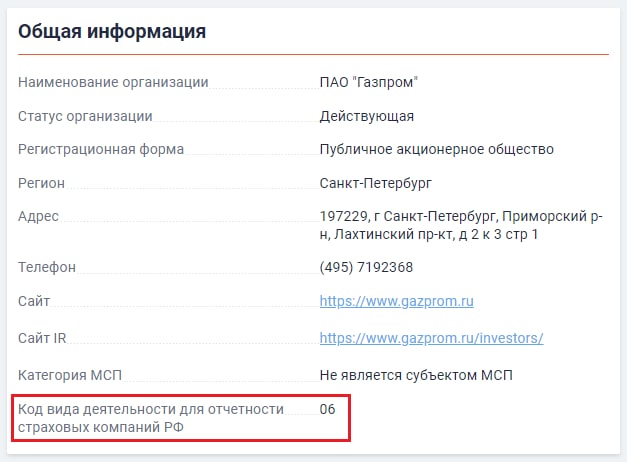Click the 'Наименование организации' label
Image resolution: width=627 pixels, height=462 pixels.
[x=113, y=82]
